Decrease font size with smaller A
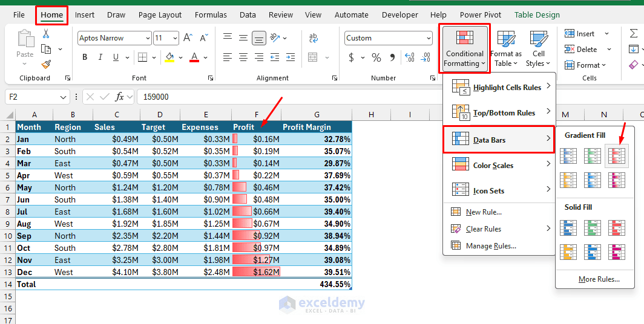The image size is (644, 324). point(204,37)
